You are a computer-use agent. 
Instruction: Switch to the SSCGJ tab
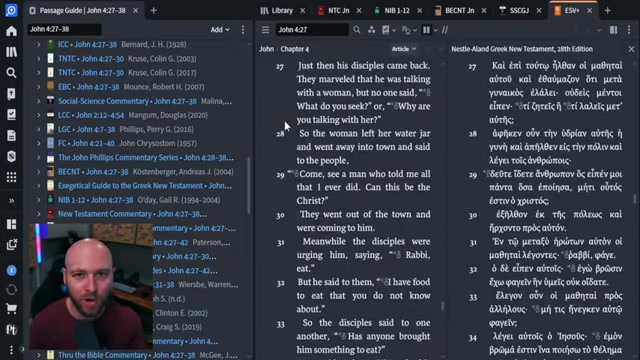click(519, 11)
